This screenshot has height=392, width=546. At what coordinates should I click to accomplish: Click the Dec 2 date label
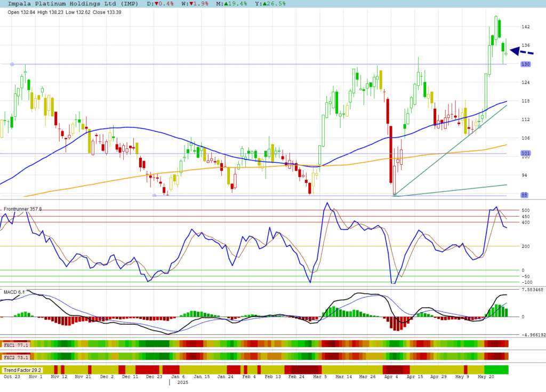point(107,377)
